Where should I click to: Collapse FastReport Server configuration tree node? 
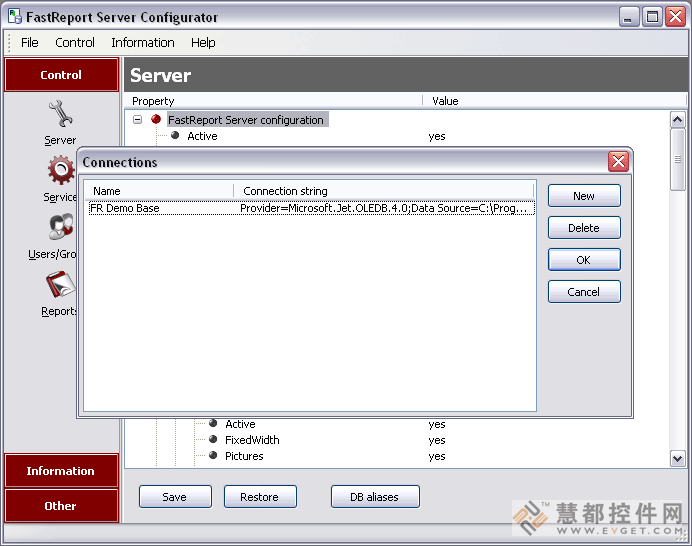[x=138, y=120]
